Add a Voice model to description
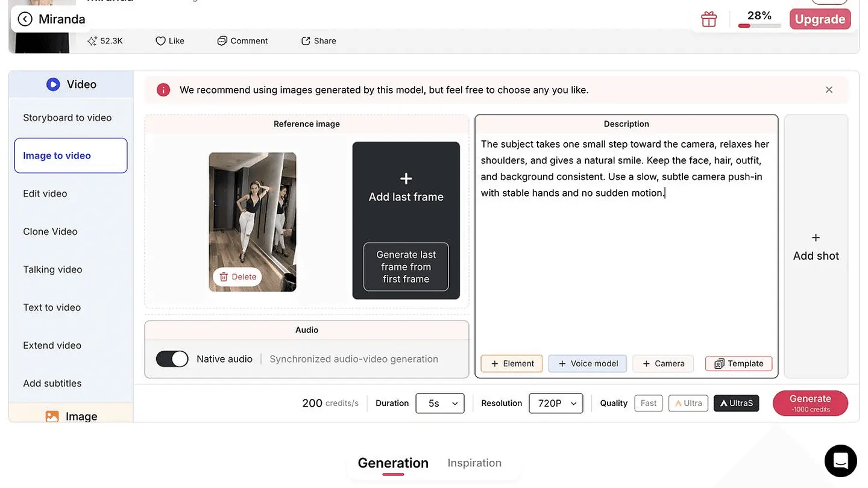Screen dimensions: 868x488 click(x=588, y=363)
